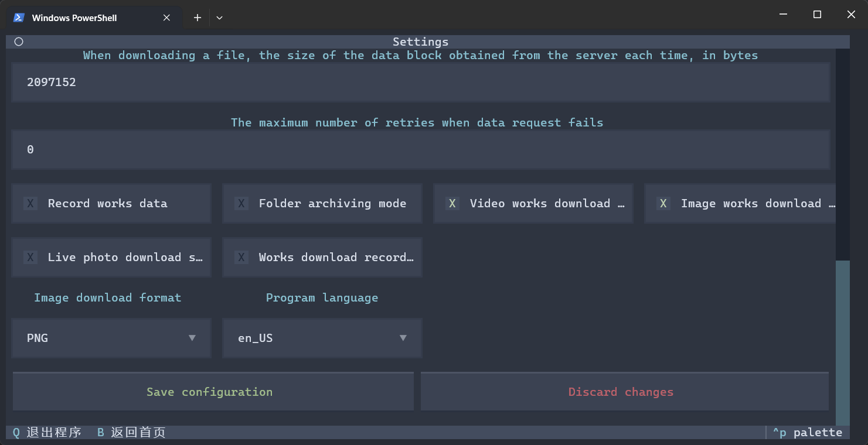Image resolution: width=868 pixels, height=445 pixels.
Task: Open a new terminal tab with plus
Action: (198, 18)
